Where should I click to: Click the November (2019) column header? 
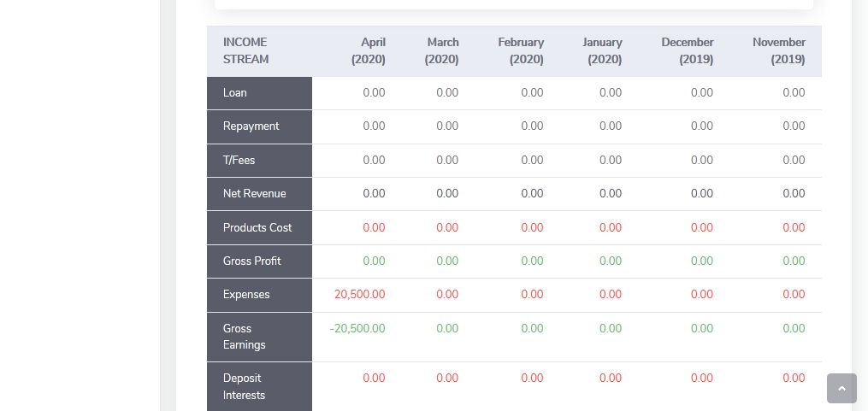[x=778, y=51]
